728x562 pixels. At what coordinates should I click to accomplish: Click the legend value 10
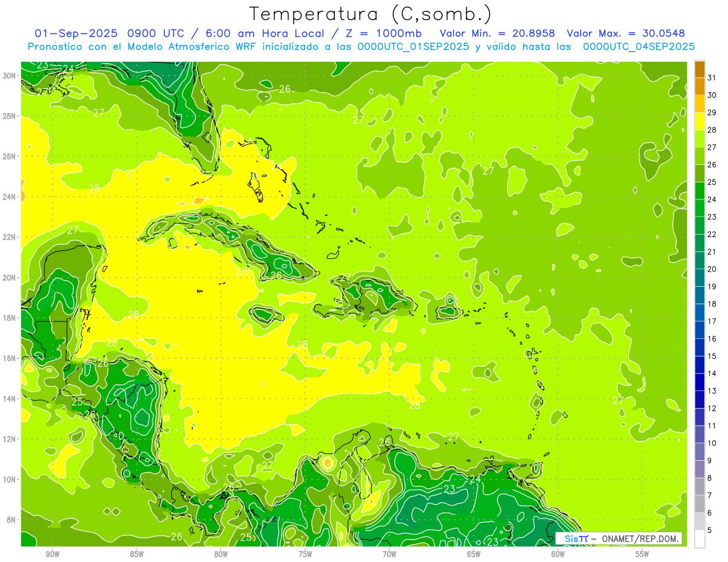point(712,443)
